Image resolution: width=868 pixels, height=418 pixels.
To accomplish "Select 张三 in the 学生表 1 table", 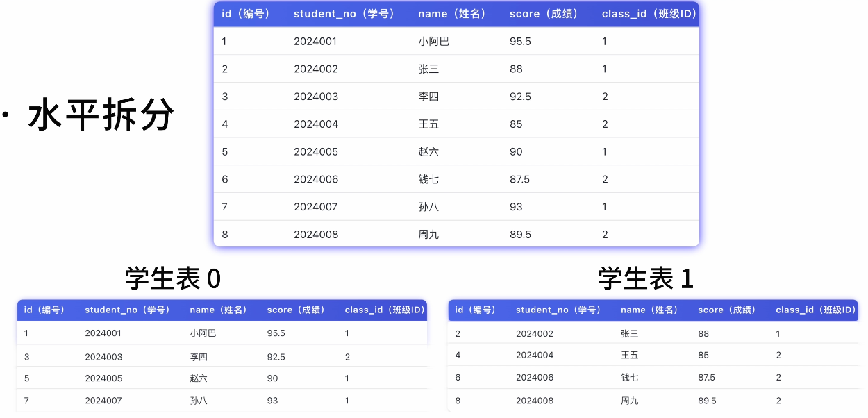I will pyautogui.click(x=629, y=334).
